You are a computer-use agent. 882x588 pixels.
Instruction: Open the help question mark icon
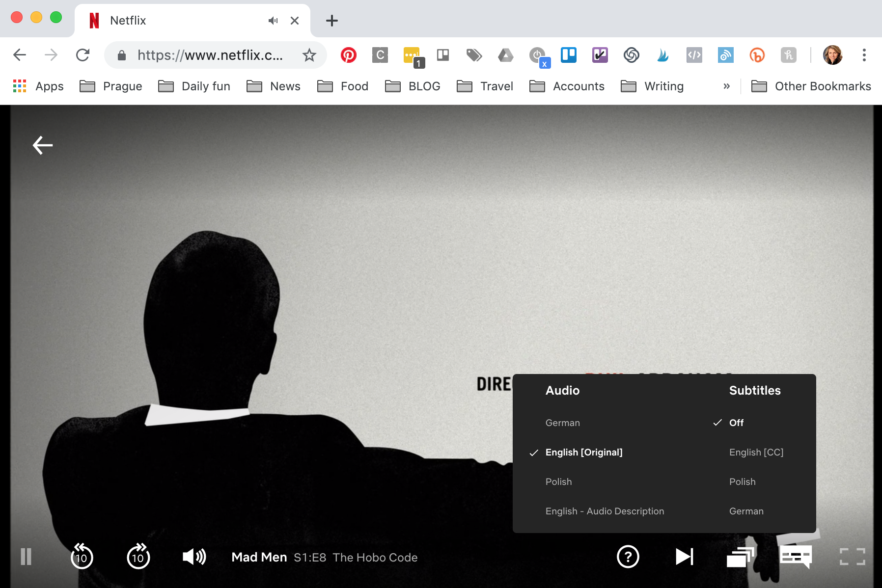point(628,557)
